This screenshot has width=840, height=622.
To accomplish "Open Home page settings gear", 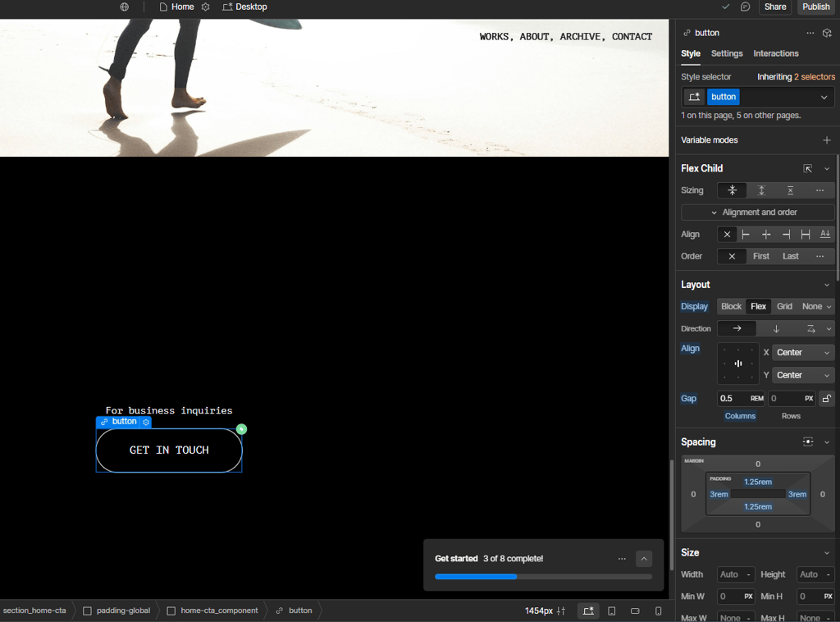I will click(206, 7).
